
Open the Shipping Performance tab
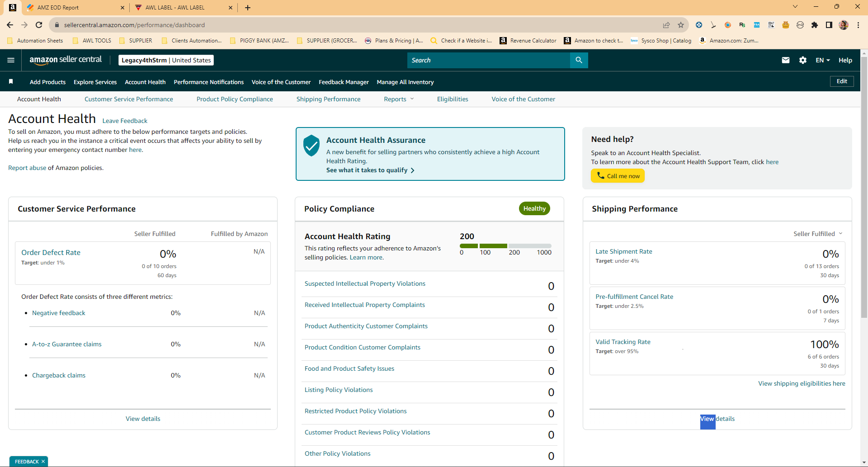click(329, 99)
